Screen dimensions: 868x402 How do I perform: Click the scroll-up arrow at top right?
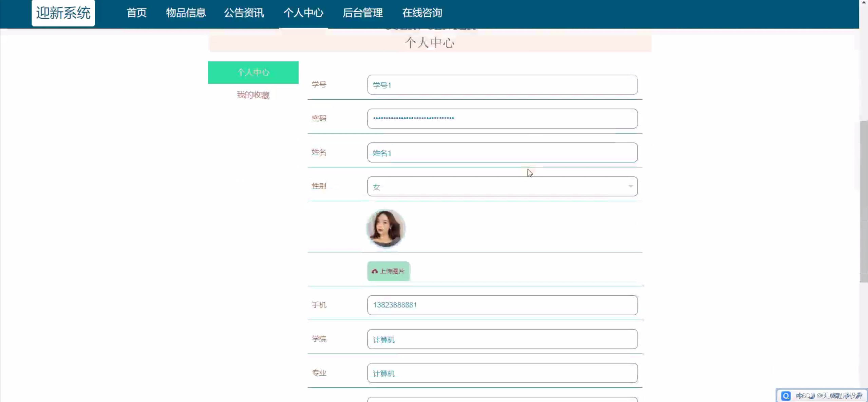863,3
